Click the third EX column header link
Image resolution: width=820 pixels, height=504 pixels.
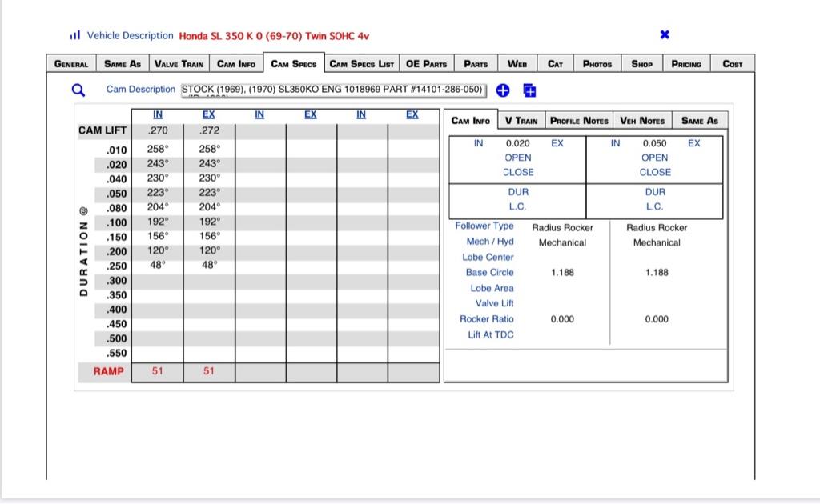(412, 114)
